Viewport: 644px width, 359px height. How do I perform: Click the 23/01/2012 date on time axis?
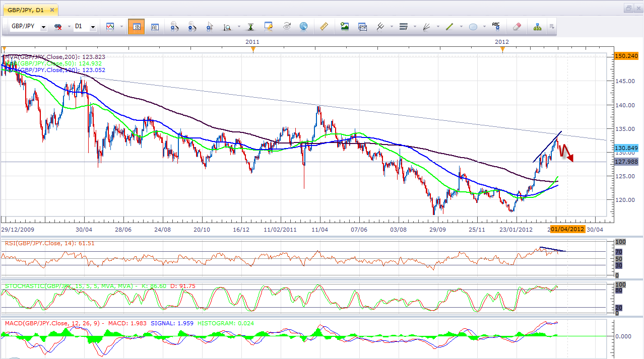point(517,229)
